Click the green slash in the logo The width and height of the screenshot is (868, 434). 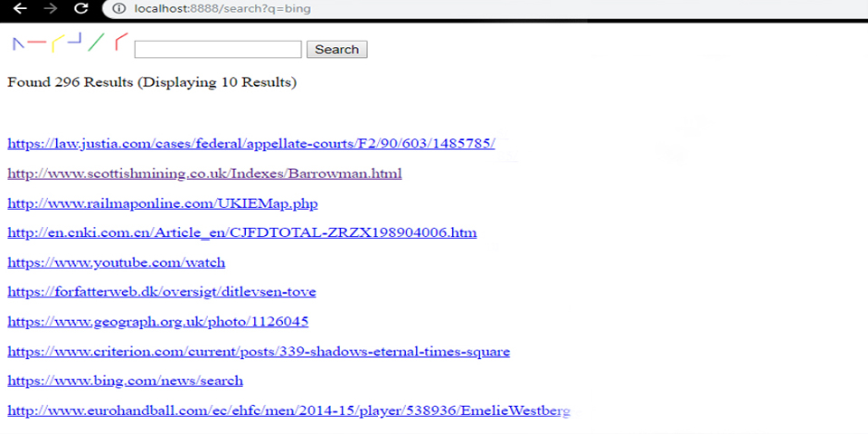96,42
